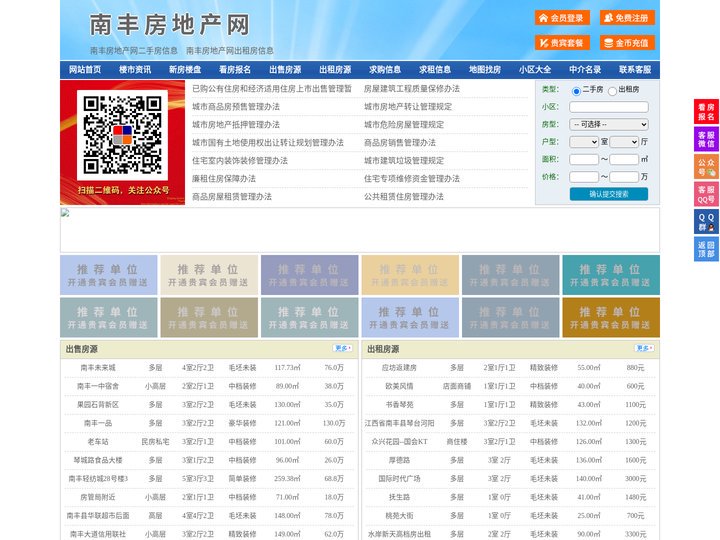The height and width of the screenshot is (540, 720).
Task: Open the 房型 可选择 dropdown
Action: (609, 124)
